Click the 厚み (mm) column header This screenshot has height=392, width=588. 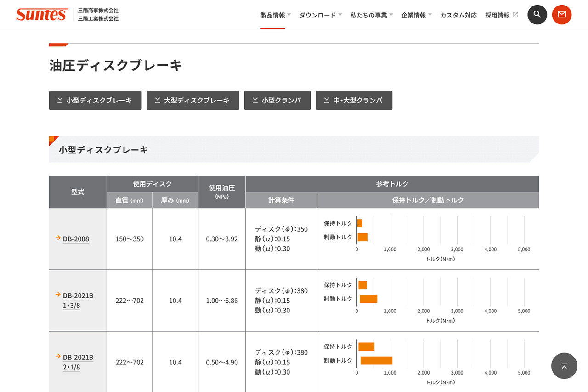(x=175, y=200)
